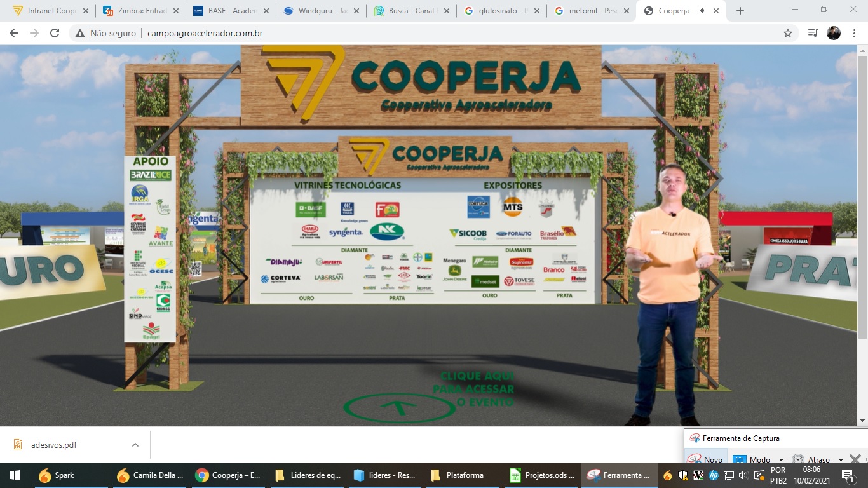Click the Branco logo in Prata section
Image resolution: width=868 pixels, height=488 pixels.
[x=554, y=270]
